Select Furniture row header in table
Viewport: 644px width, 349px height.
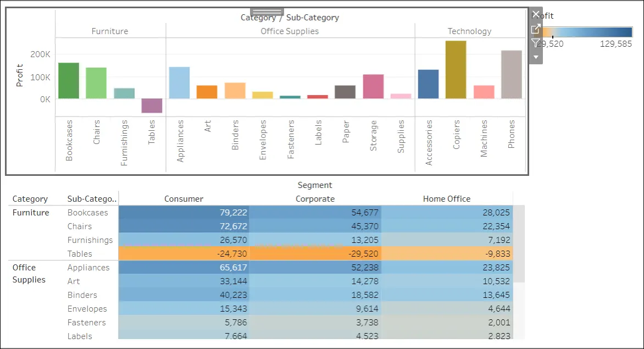pos(31,213)
